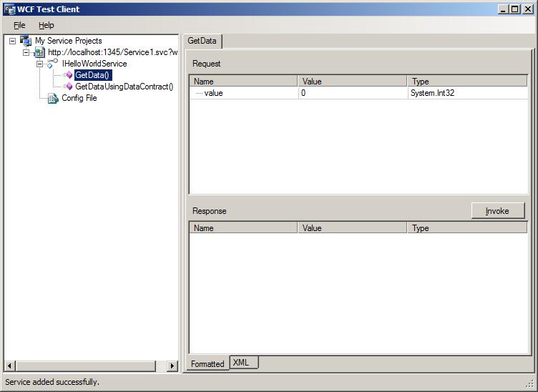The image size is (538, 392).
Task: Open the Help menu
Action: click(x=47, y=25)
